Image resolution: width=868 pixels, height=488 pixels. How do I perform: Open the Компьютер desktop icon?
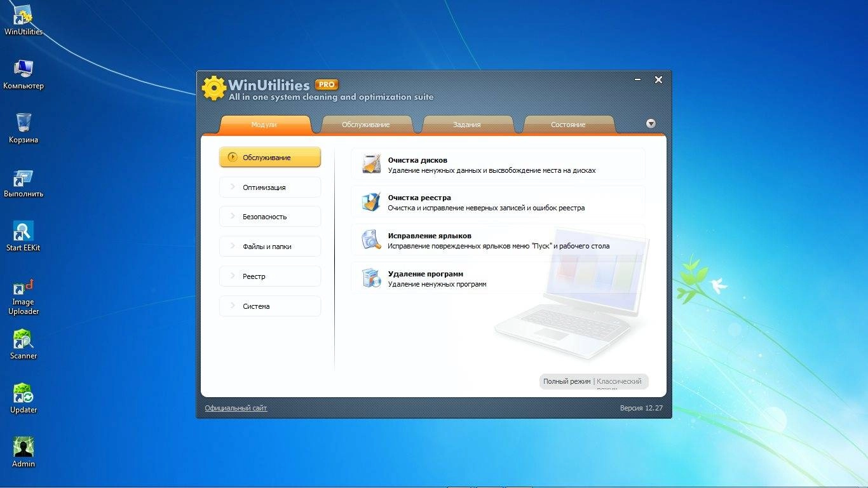pyautogui.click(x=24, y=74)
